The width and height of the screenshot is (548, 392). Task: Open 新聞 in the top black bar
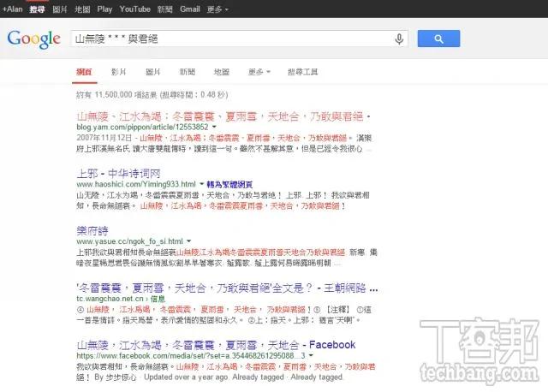(x=165, y=9)
